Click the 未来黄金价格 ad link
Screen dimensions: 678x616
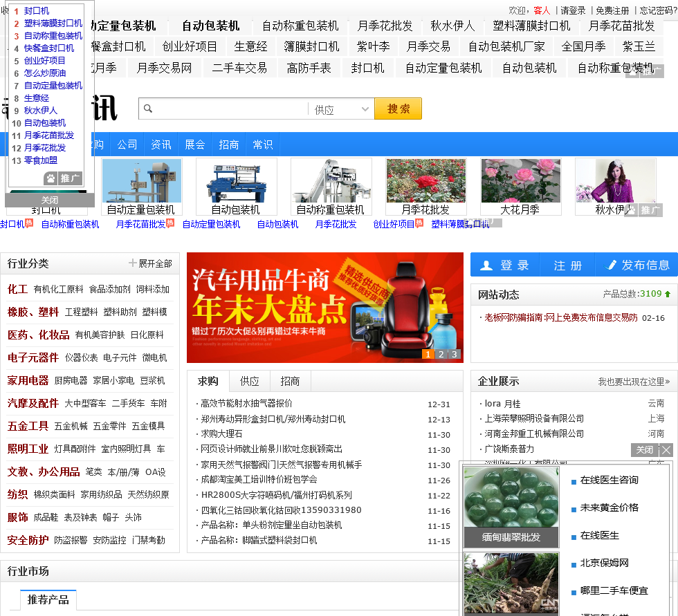pos(609,507)
